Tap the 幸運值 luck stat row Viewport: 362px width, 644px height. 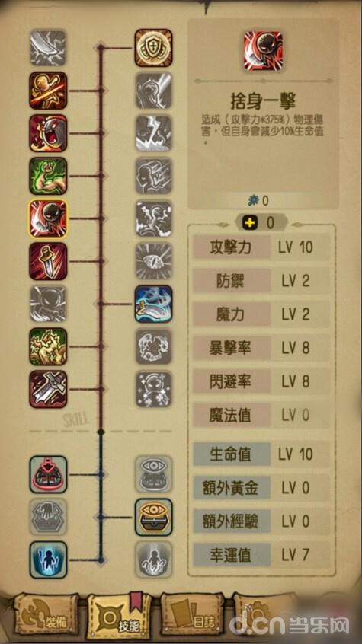tap(261, 555)
